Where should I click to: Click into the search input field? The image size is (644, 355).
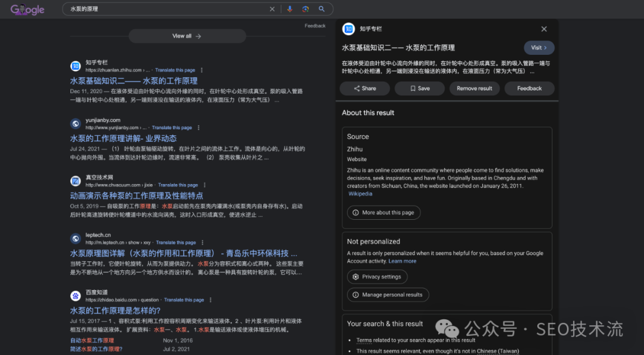point(167,9)
